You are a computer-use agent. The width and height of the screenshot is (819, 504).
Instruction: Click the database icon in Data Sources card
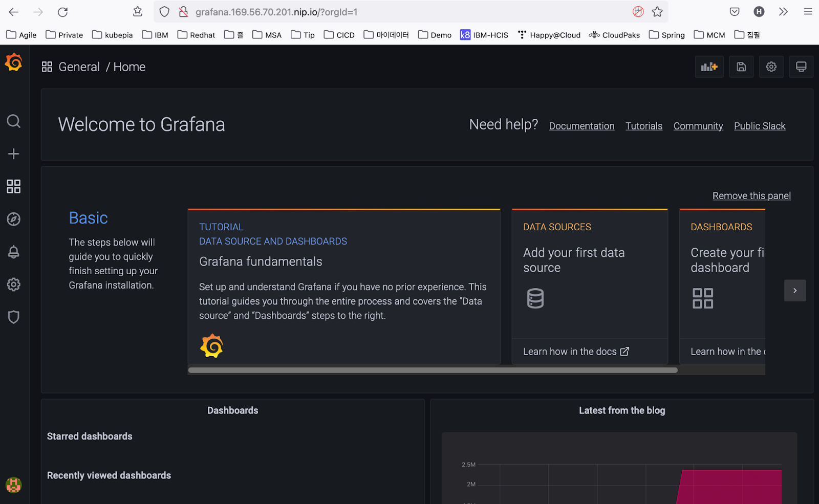point(535,298)
